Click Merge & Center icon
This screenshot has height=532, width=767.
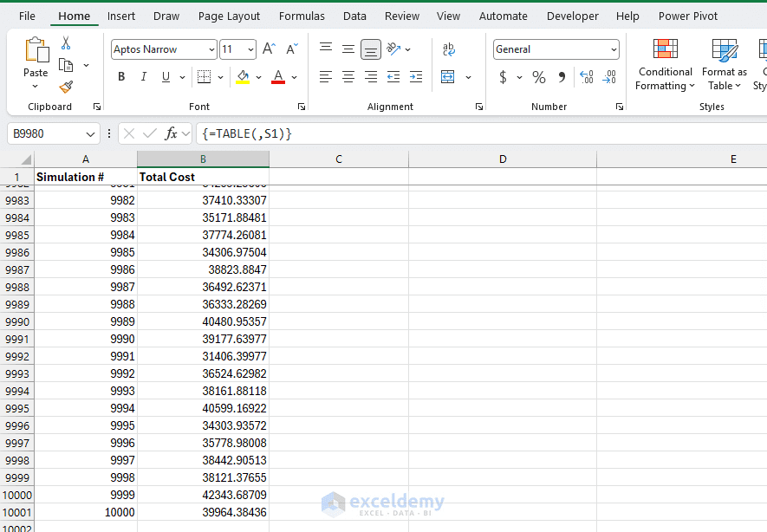click(x=447, y=77)
